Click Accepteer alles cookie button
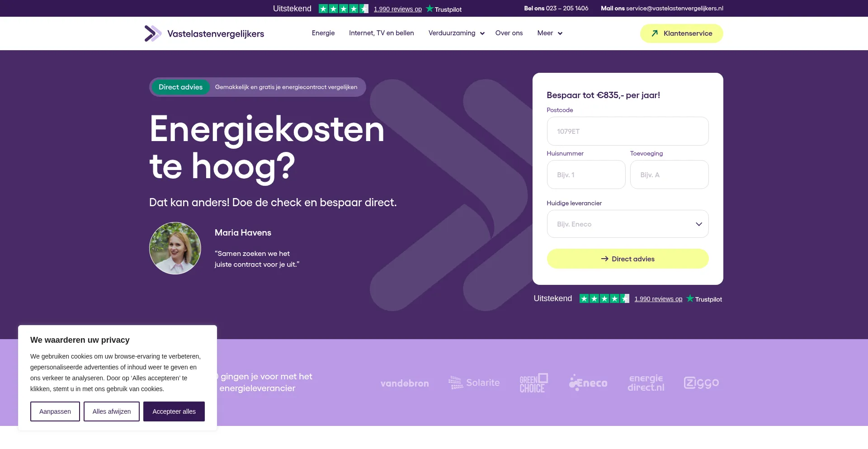868x449 pixels. coord(174,411)
